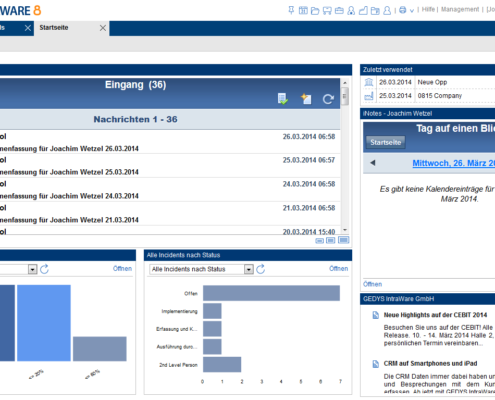Click the inbox scrollbar thumb
495x400 pixels.
pos(345,97)
